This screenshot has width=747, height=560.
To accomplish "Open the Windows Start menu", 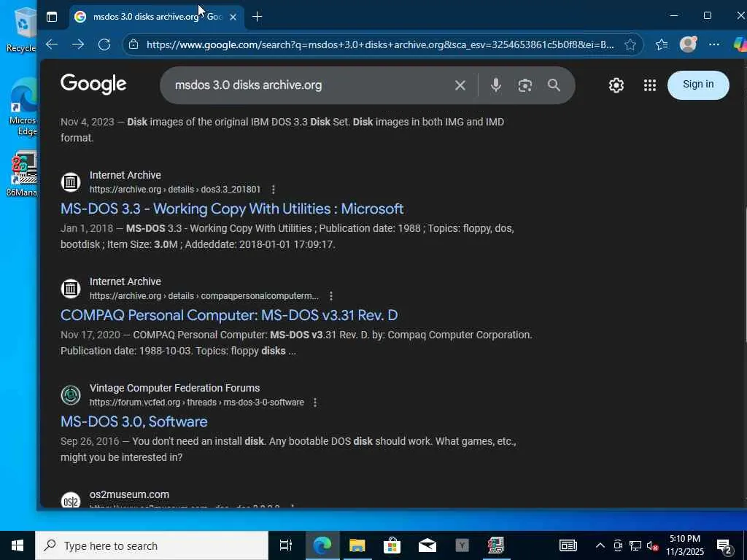I will pyautogui.click(x=18, y=545).
